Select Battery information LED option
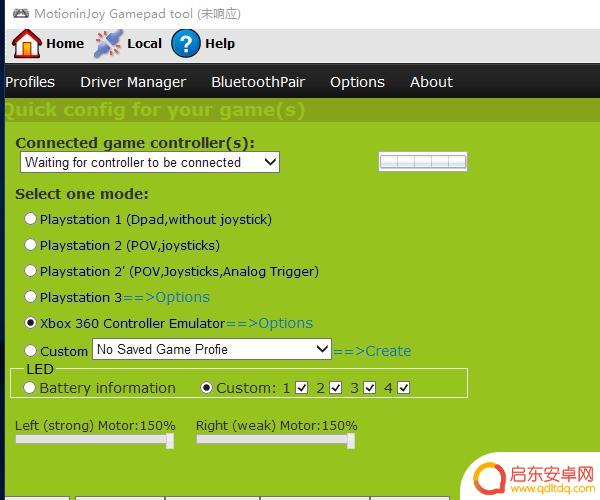The image size is (600, 500). click(x=29, y=388)
